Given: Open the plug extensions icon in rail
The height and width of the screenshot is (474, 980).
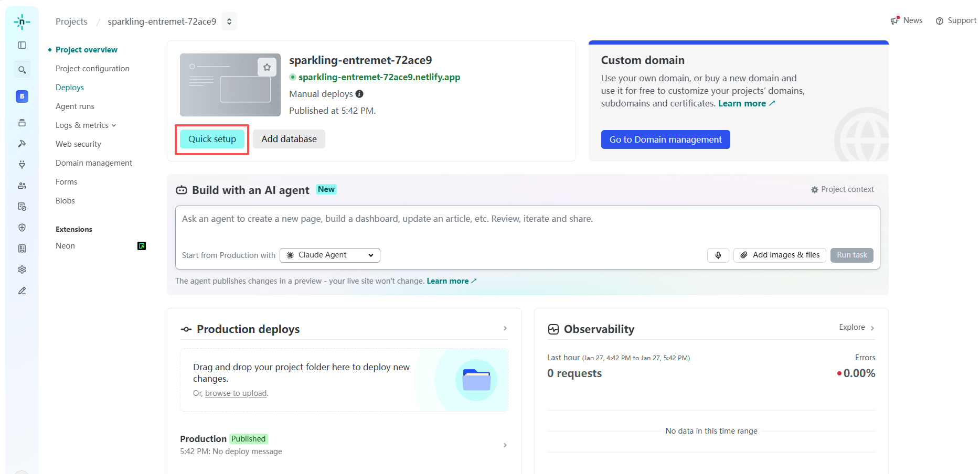Looking at the screenshot, I should [22, 165].
